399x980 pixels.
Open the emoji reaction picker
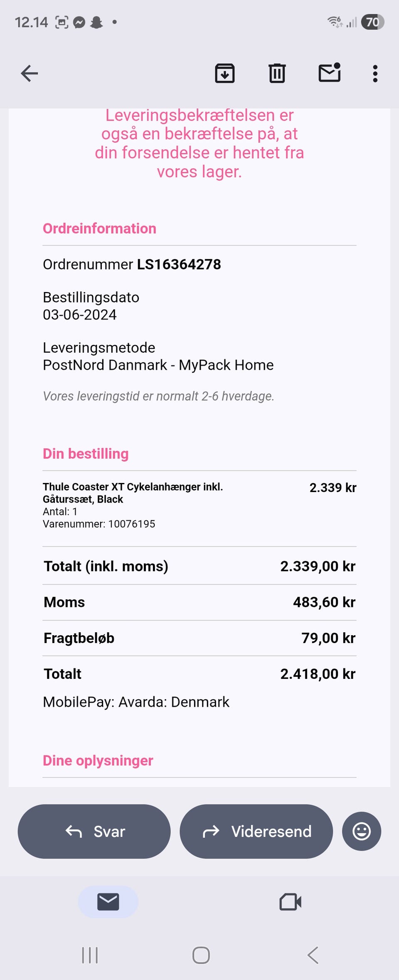[361, 832]
